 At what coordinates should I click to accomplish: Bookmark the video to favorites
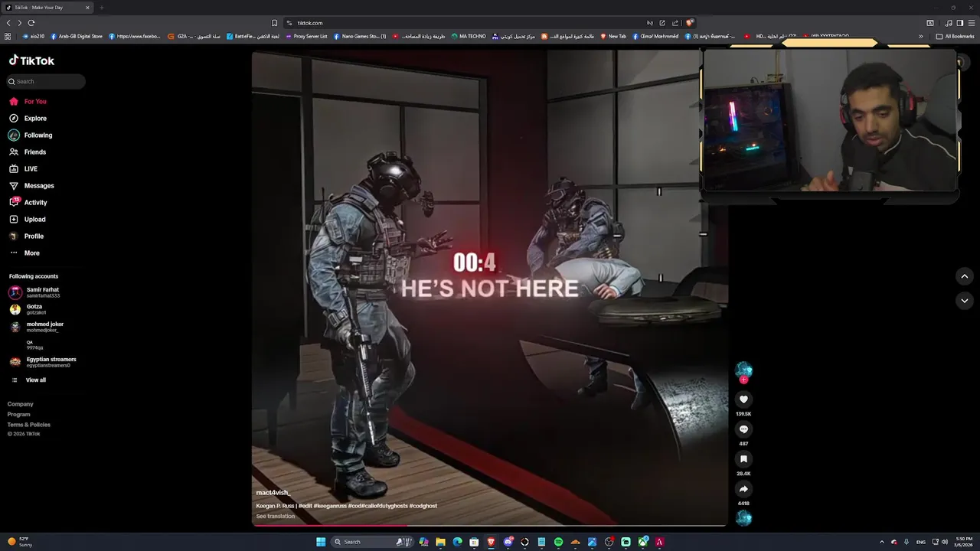point(743,459)
